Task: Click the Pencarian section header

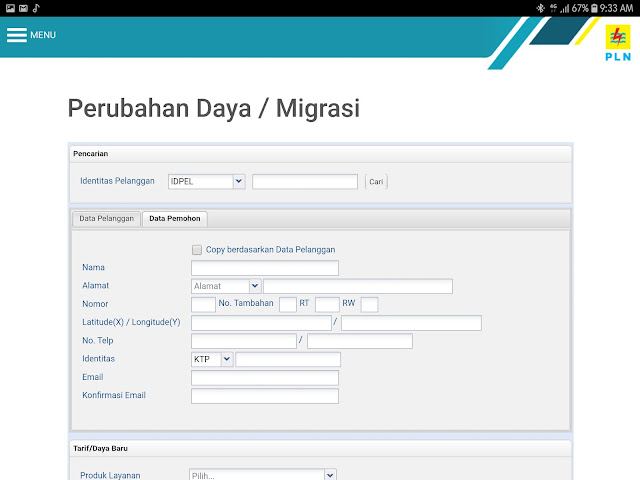Action: click(321, 154)
